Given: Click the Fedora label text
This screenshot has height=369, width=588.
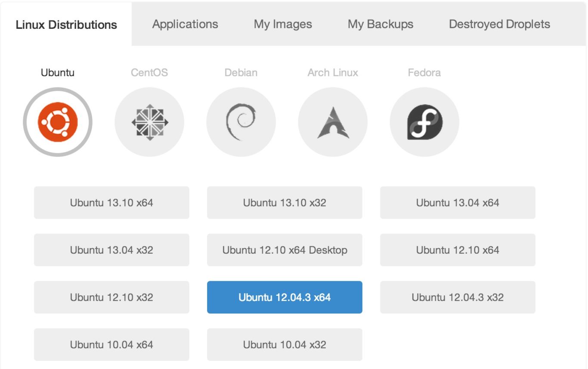Looking at the screenshot, I should pyautogui.click(x=424, y=72).
